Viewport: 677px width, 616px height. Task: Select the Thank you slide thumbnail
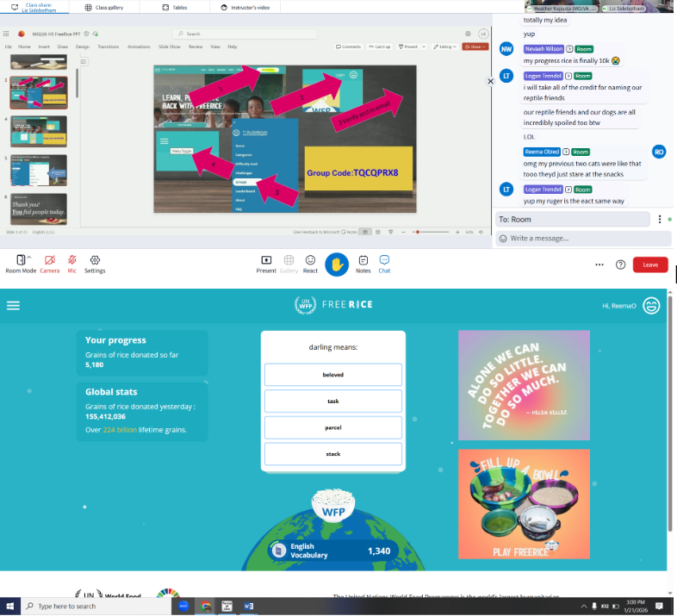(x=39, y=209)
